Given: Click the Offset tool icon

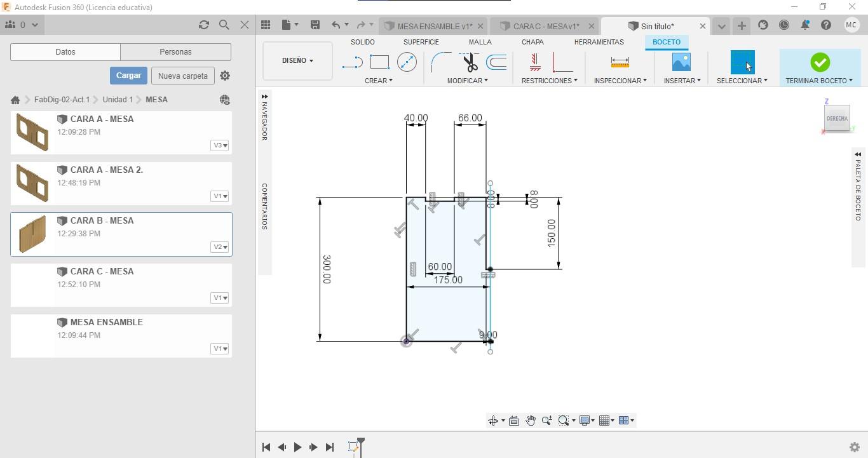Looking at the screenshot, I should coord(496,62).
